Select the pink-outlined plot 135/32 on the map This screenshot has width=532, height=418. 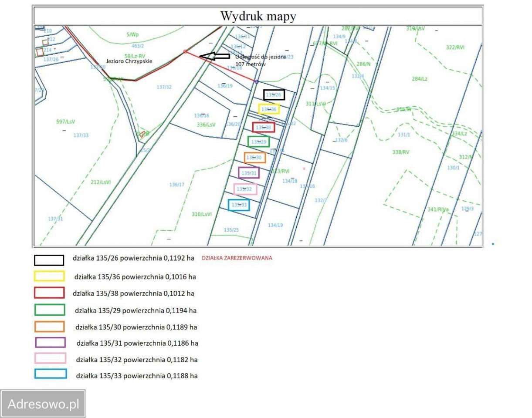pyautogui.click(x=245, y=189)
